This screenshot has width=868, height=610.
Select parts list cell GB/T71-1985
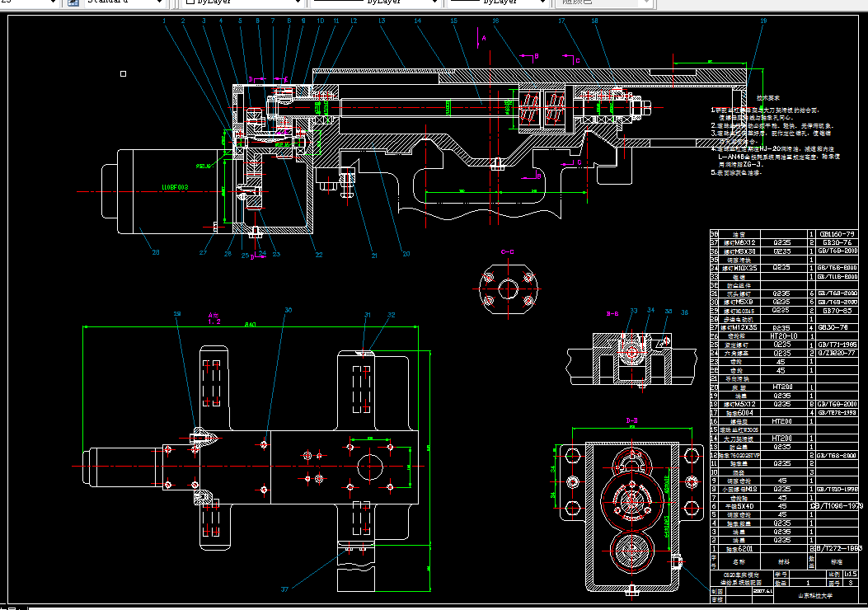pyautogui.click(x=837, y=345)
